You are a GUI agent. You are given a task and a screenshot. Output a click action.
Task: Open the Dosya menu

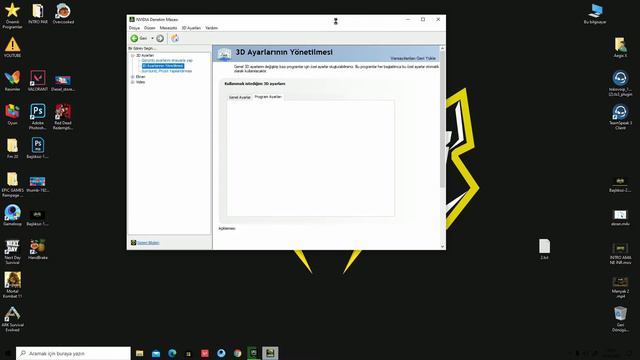(134, 28)
